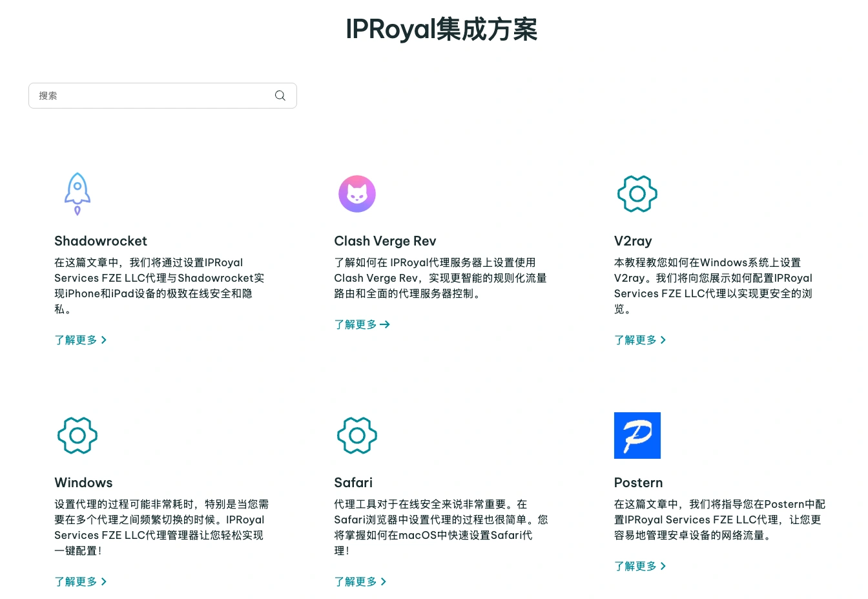The height and width of the screenshot is (599, 868).
Task: Click the Clash Verge Rev description paragraph
Action: 440,278
